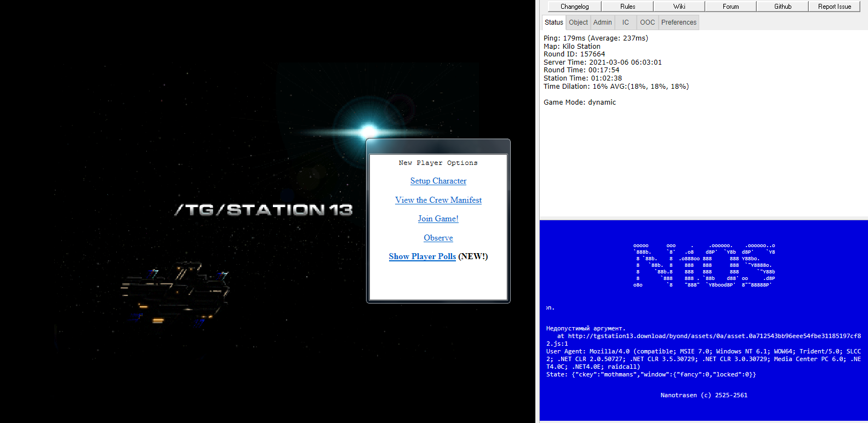Click the State: ckey mothmans line
Viewport: 868px width, 423px height.
(x=651, y=375)
